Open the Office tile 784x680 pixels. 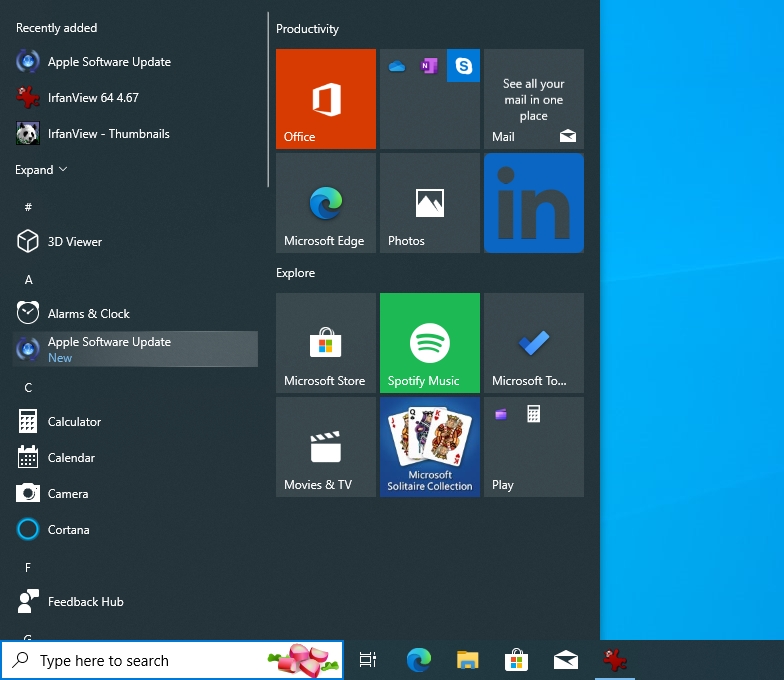pyautogui.click(x=326, y=98)
